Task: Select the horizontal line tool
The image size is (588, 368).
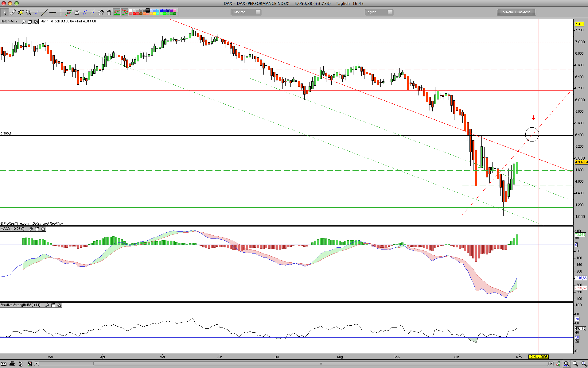Action: (53, 12)
